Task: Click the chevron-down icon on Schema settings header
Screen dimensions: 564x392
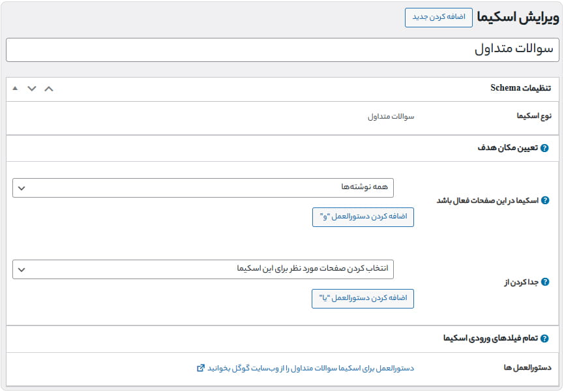Action: pyautogui.click(x=32, y=88)
